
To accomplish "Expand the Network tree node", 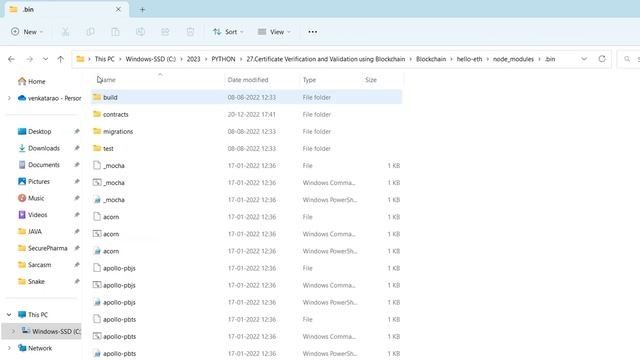I will pos(9,348).
